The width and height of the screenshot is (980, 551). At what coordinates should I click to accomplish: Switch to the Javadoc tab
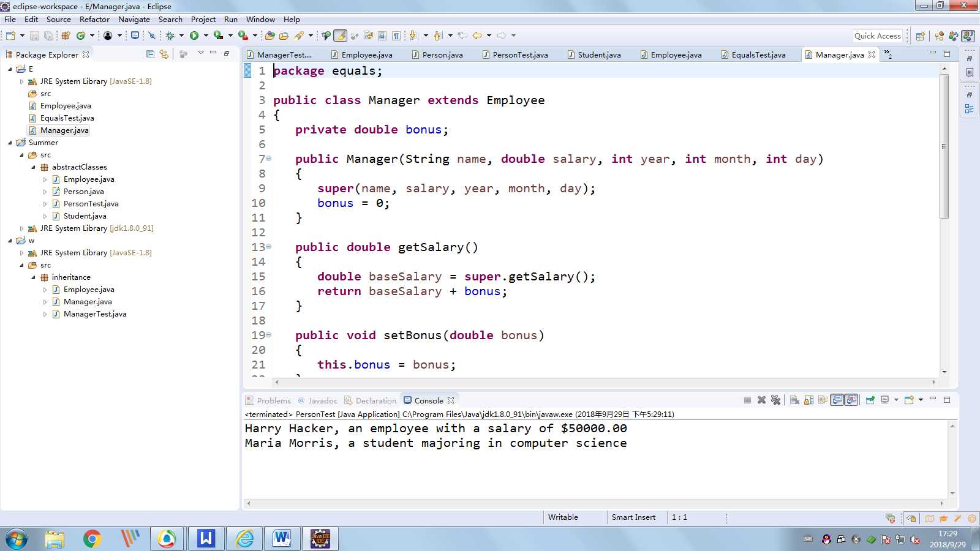click(x=317, y=400)
